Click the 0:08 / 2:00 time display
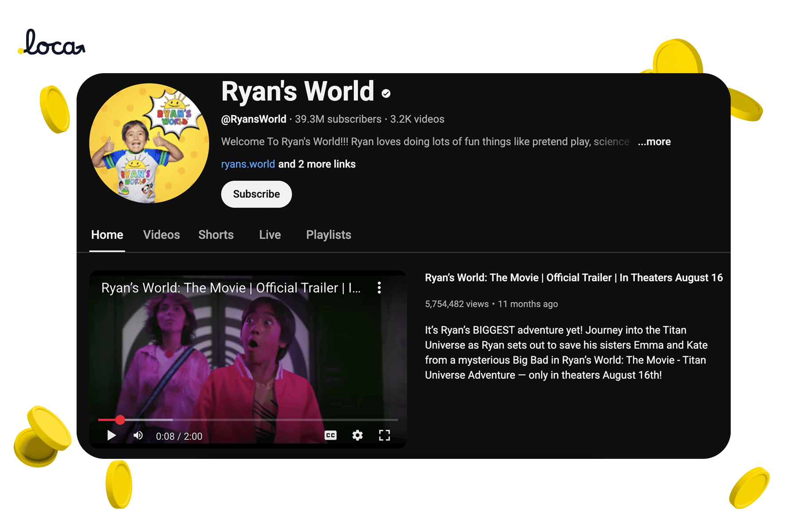798x532 pixels. coord(179,436)
